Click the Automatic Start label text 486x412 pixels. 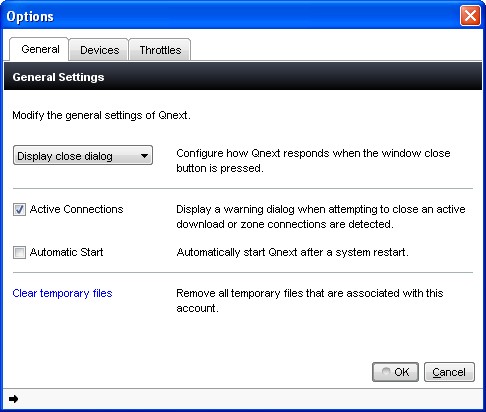66,252
